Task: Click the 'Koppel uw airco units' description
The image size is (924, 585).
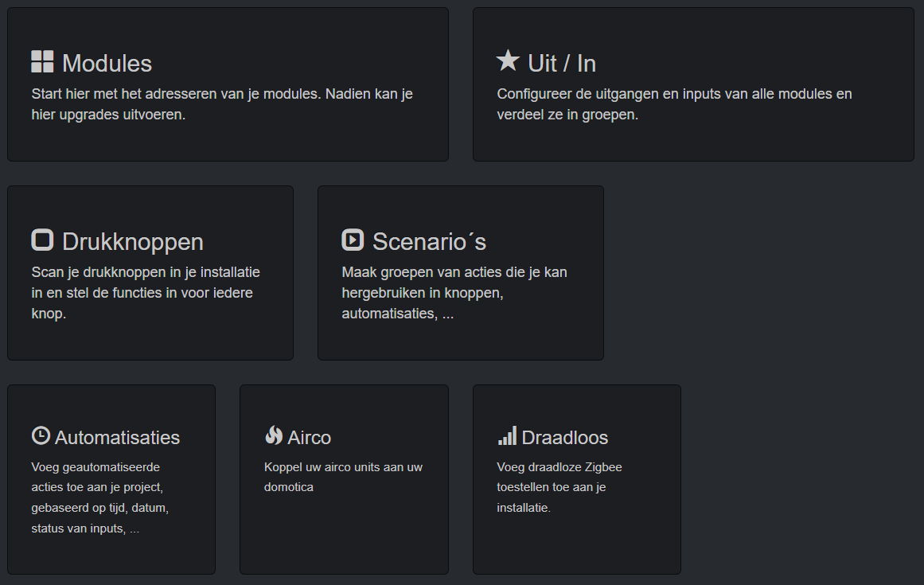Action: point(343,477)
